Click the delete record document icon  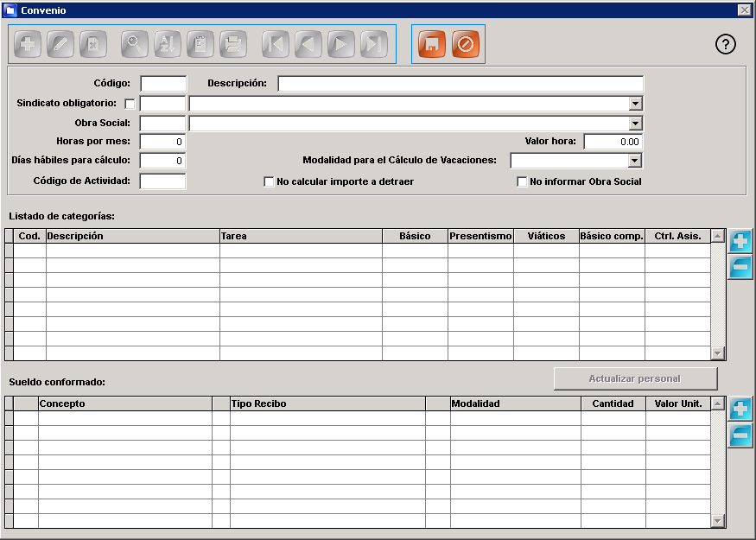[x=93, y=44]
